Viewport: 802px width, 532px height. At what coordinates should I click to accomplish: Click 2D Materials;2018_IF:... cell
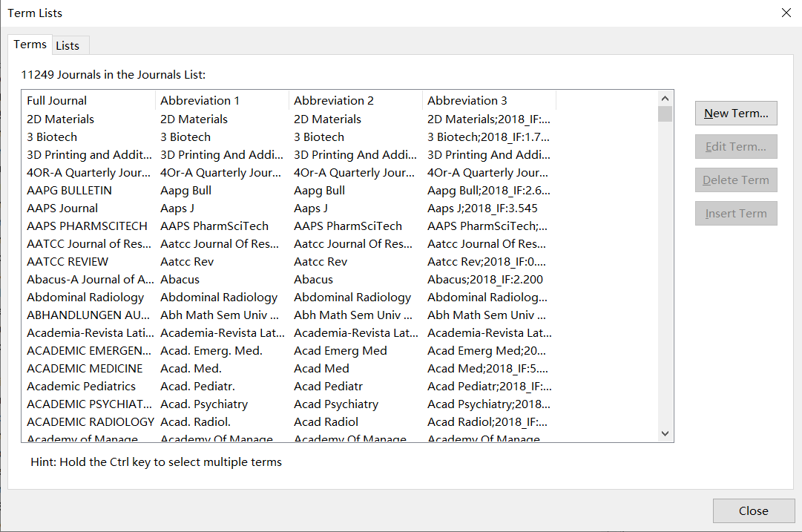pyautogui.click(x=488, y=119)
